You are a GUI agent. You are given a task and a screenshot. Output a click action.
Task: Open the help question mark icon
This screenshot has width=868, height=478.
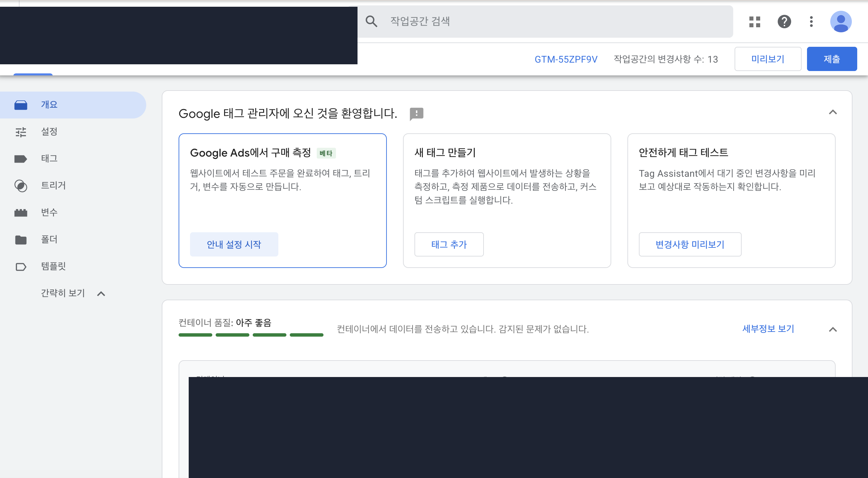(x=784, y=22)
